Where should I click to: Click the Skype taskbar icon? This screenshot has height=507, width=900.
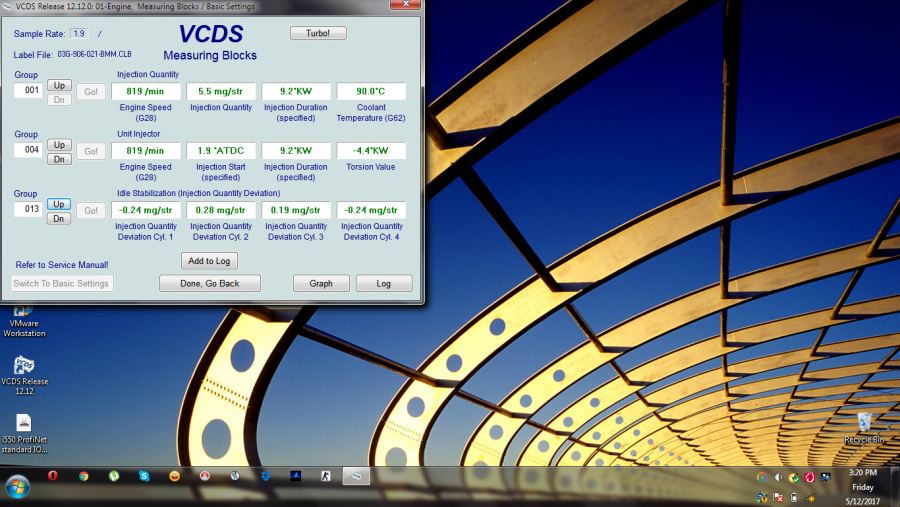[x=144, y=477]
